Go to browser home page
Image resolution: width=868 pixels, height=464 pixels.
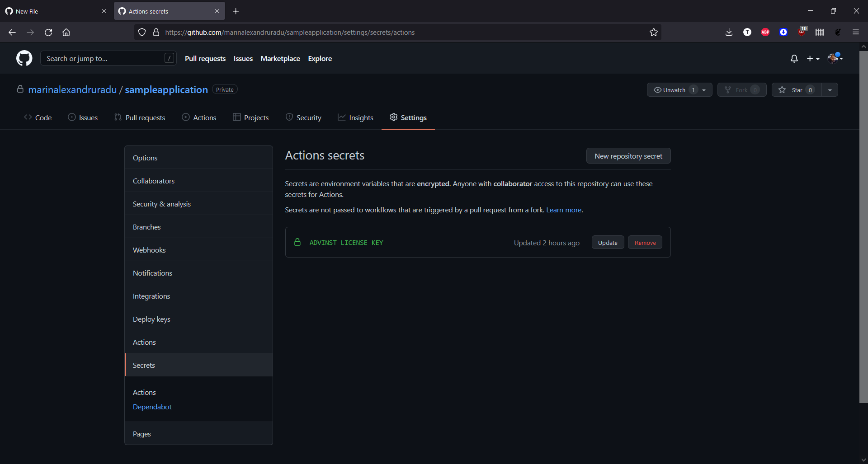tap(66, 33)
